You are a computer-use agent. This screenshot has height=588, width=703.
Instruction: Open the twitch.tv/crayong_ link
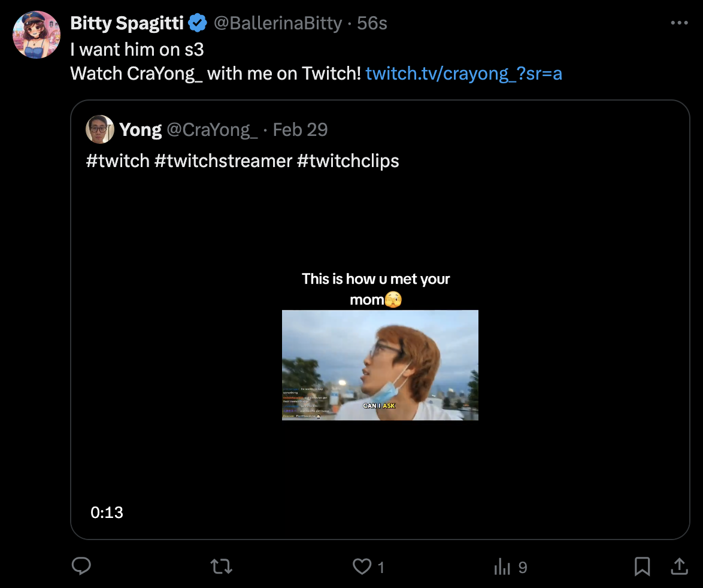(x=463, y=74)
